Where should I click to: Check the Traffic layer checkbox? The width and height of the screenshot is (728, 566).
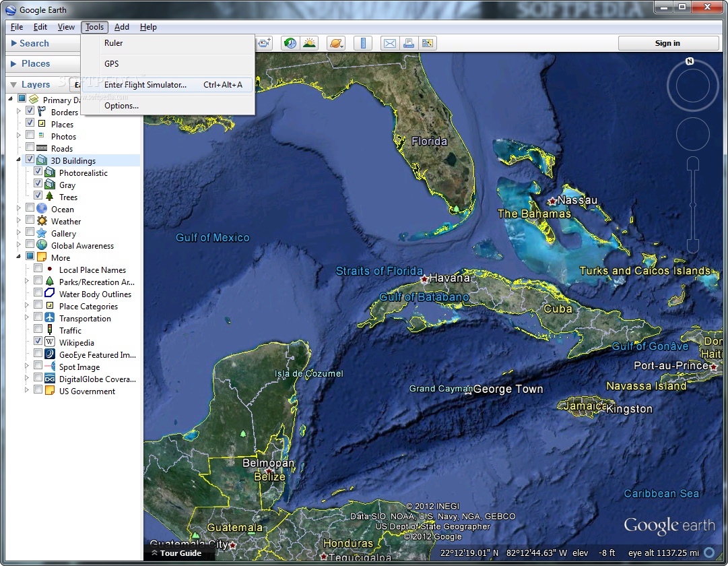click(x=38, y=329)
